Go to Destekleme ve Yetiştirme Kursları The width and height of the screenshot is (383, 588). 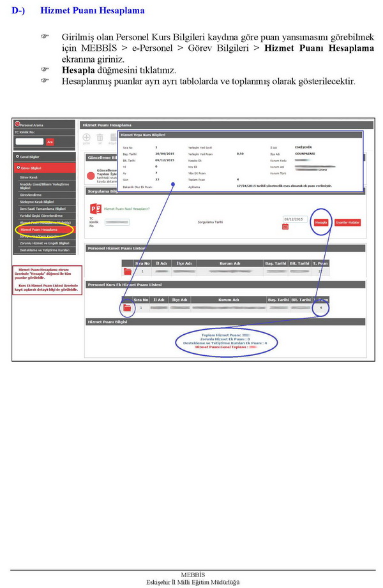coord(44,249)
